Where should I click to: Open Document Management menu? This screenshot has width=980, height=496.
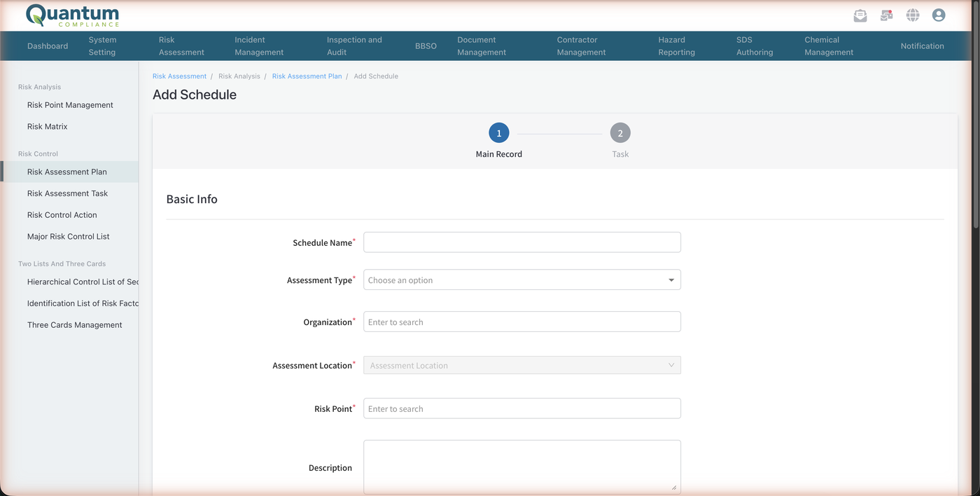[482, 46]
